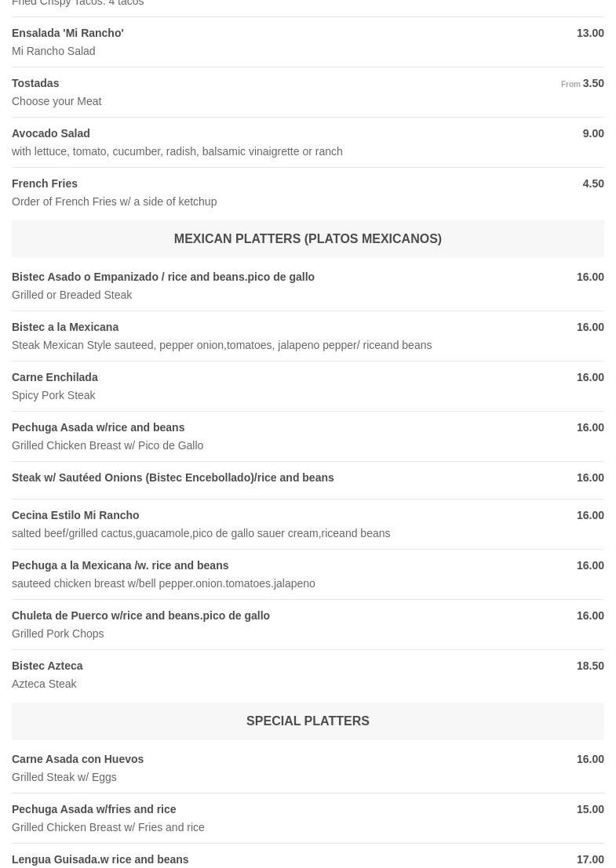
Task: Choose Pechuga Asada w/rice and beans
Action: click(98, 427)
